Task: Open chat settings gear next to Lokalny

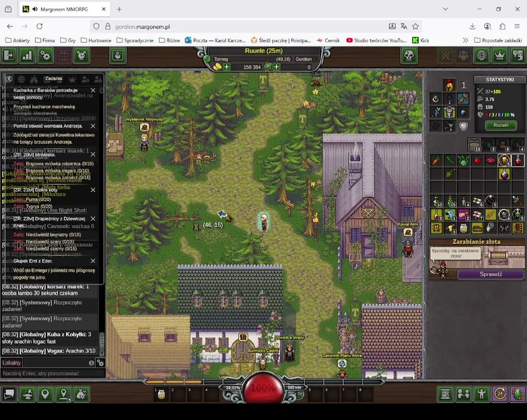Action: pyautogui.click(x=100, y=363)
